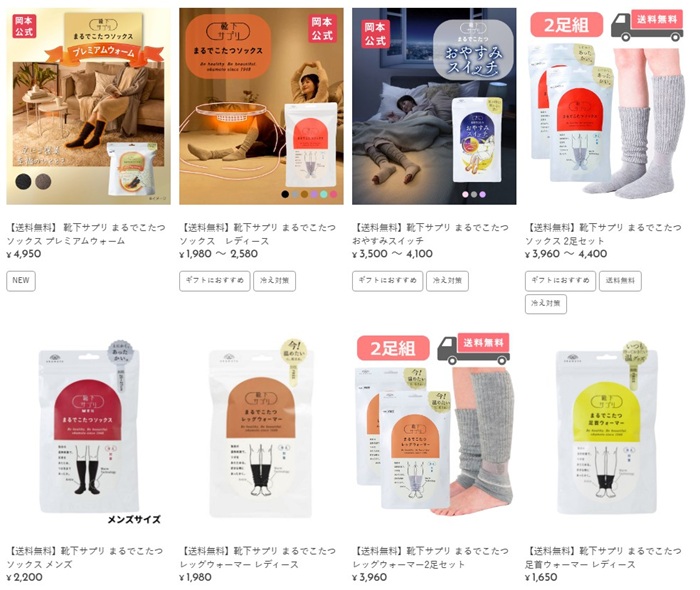This screenshot has width=700, height=590.
Task: Click 冷え対策 tag under Oyasumi Switch
Action: pyautogui.click(x=447, y=281)
